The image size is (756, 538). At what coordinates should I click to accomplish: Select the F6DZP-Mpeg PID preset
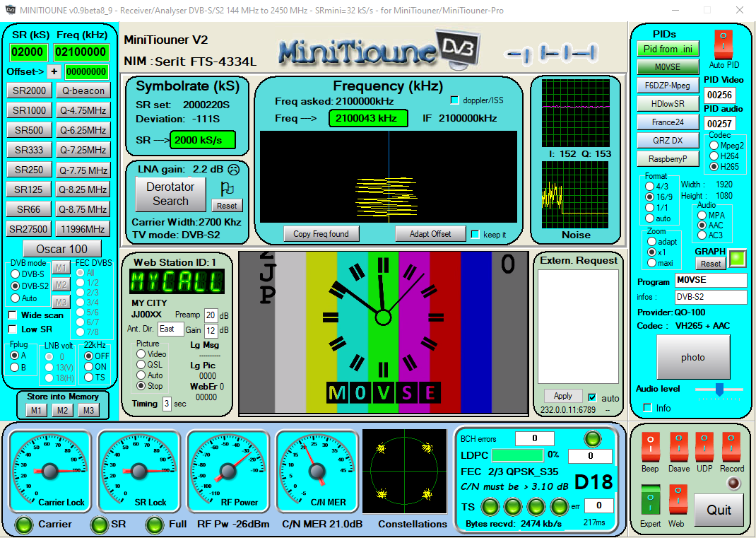pos(668,86)
